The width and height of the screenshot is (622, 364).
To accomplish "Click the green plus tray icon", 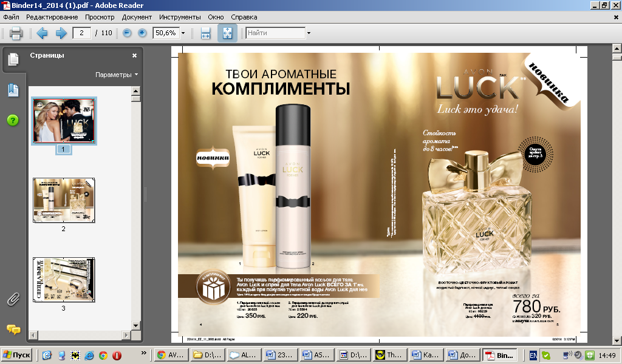I will (589, 356).
